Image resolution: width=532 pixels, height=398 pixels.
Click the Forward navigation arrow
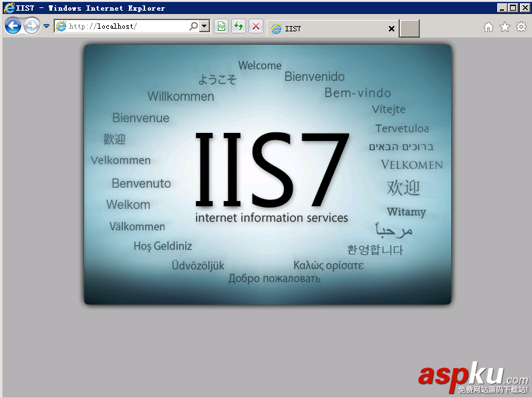pyautogui.click(x=31, y=26)
